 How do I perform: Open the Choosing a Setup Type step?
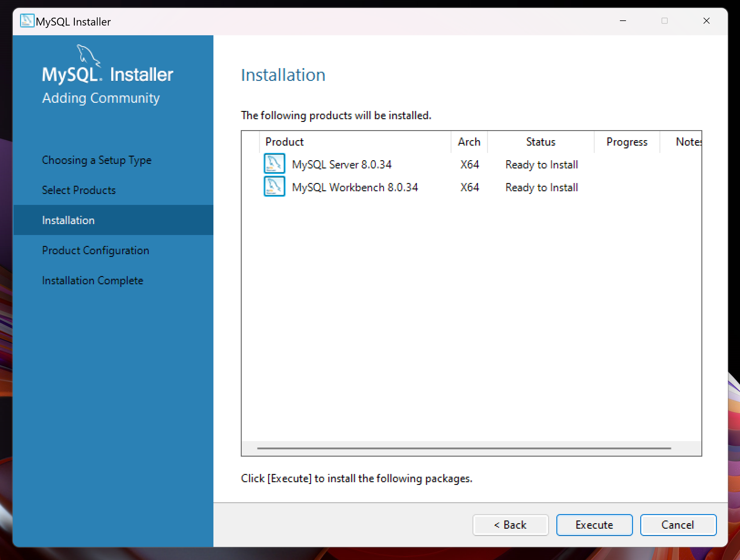97,160
